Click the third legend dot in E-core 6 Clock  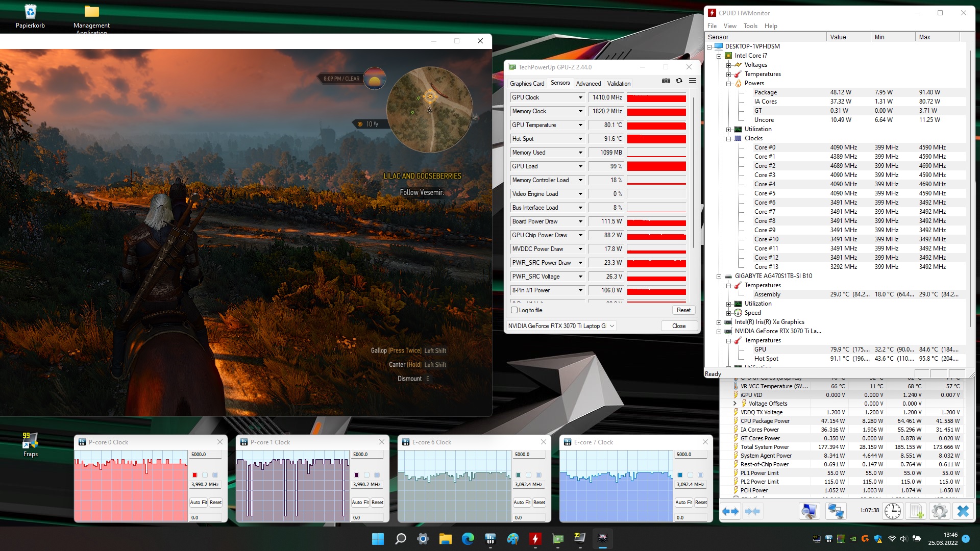click(538, 475)
